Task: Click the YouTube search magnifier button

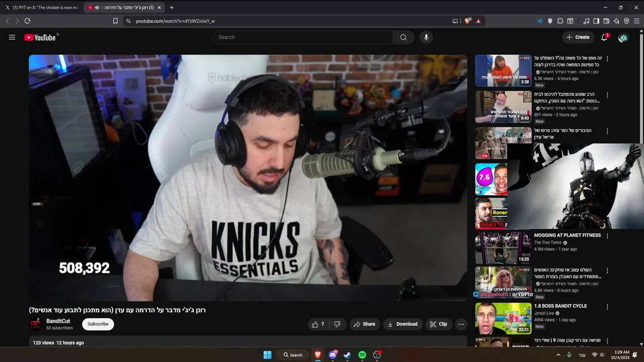Action: coord(404,37)
